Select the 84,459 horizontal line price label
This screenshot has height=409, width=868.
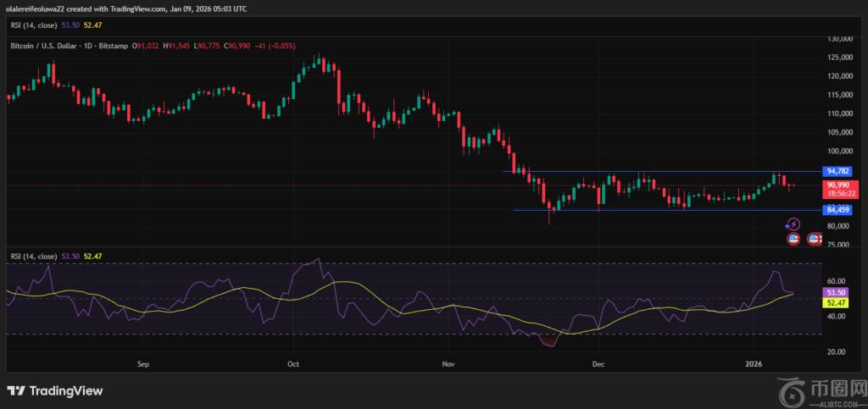[x=838, y=210]
